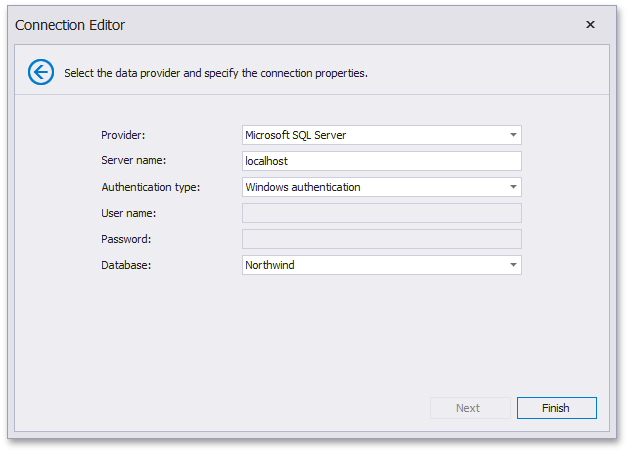
Task: Click the Provider label
Action: coord(123,135)
